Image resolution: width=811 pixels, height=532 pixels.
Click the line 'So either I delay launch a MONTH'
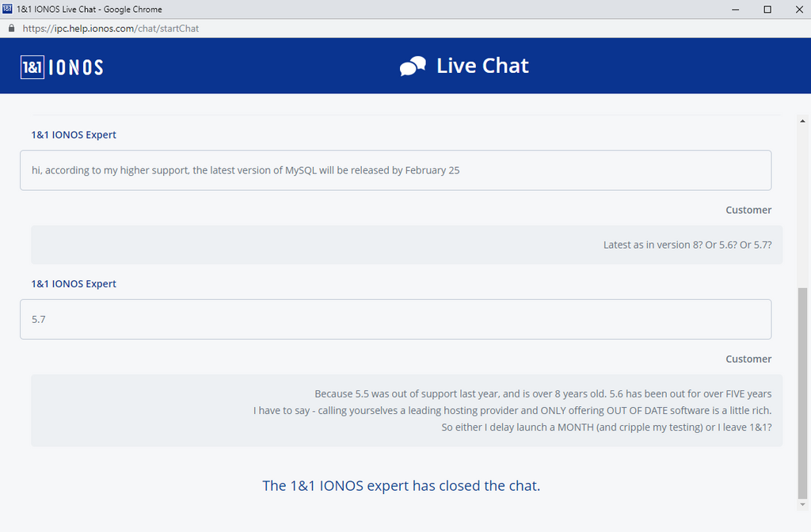[606, 427]
